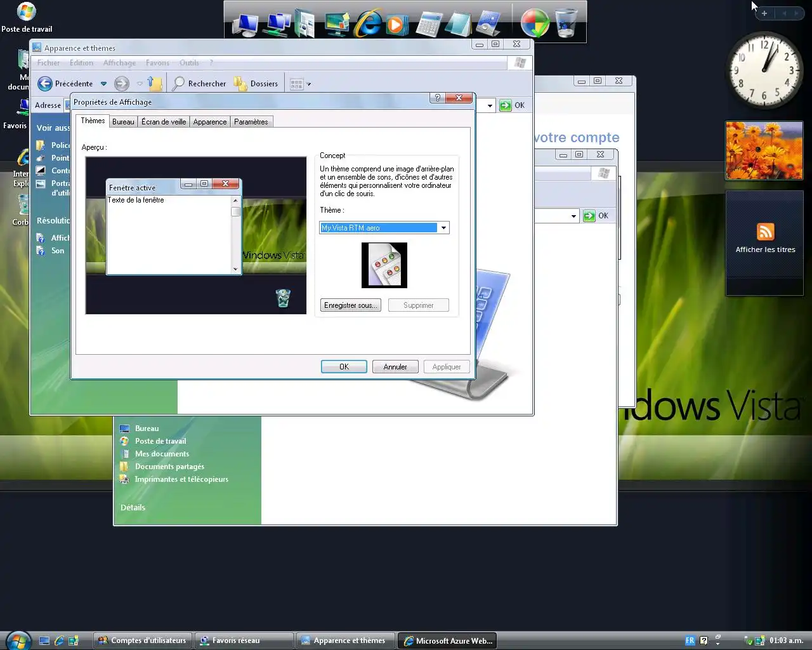Switch to the Écran de veille tab

pos(164,122)
